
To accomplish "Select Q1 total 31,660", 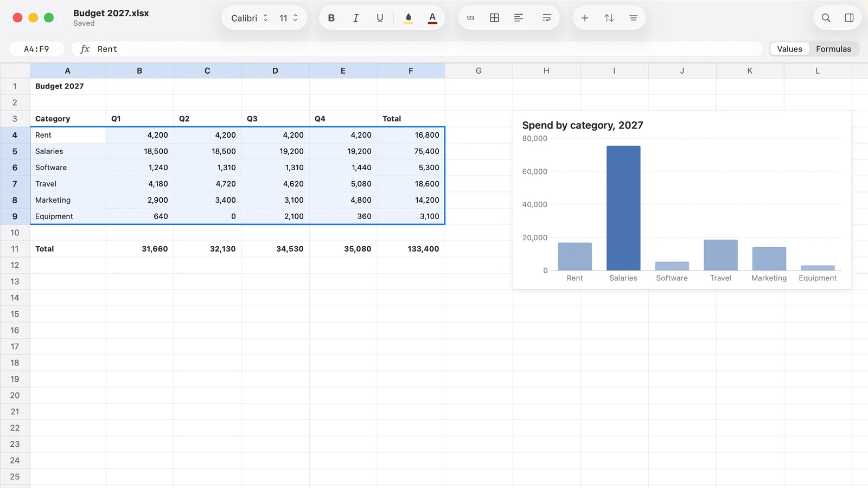I will (x=139, y=249).
